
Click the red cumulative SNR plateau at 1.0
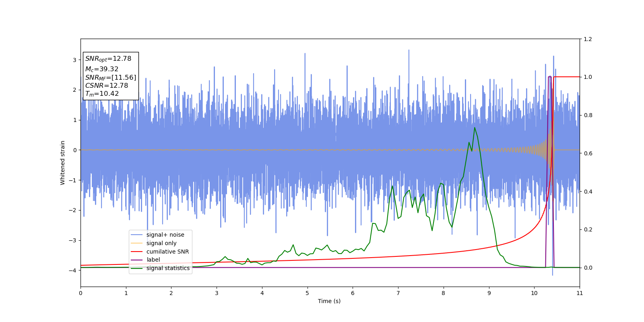coord(567,77)
